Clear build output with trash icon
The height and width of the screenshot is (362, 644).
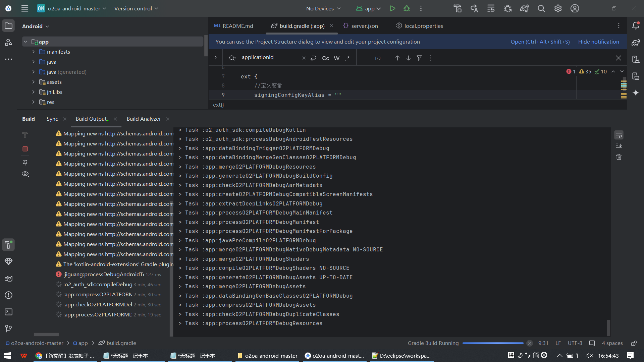click(x=619, y=157)
